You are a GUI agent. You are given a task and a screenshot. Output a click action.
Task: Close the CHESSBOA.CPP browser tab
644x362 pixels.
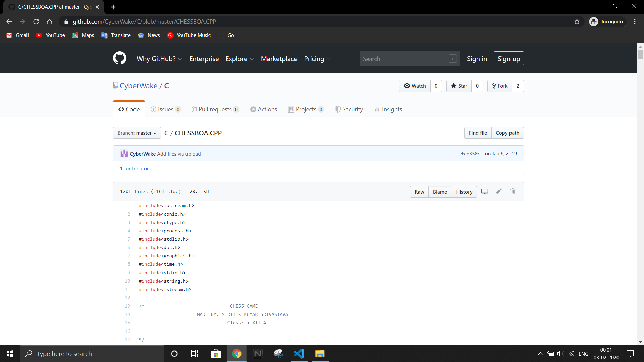97,7
